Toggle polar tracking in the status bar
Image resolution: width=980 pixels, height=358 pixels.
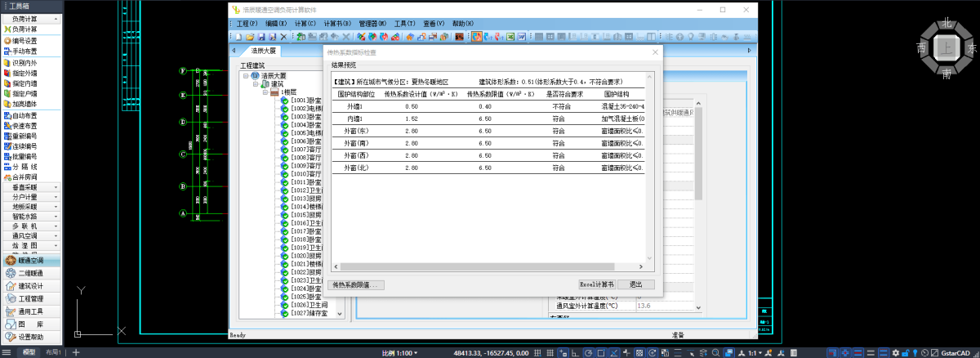tap(588, 352)
